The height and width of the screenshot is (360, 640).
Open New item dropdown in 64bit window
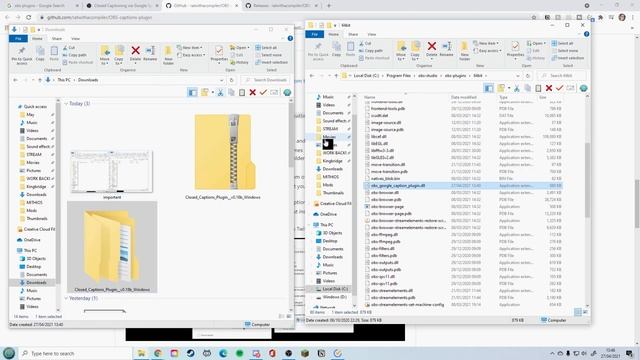click(487, 43)
